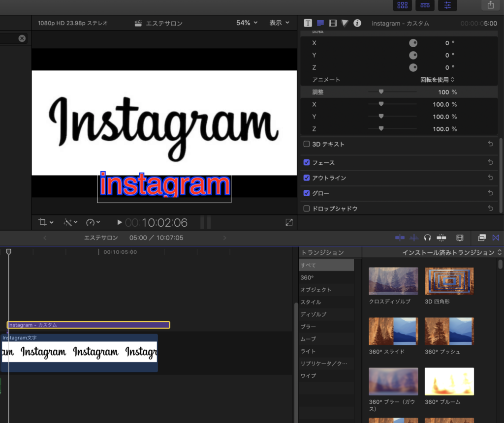
Task: Toggle the Transitions browser icon
Action: click(496, 238)
